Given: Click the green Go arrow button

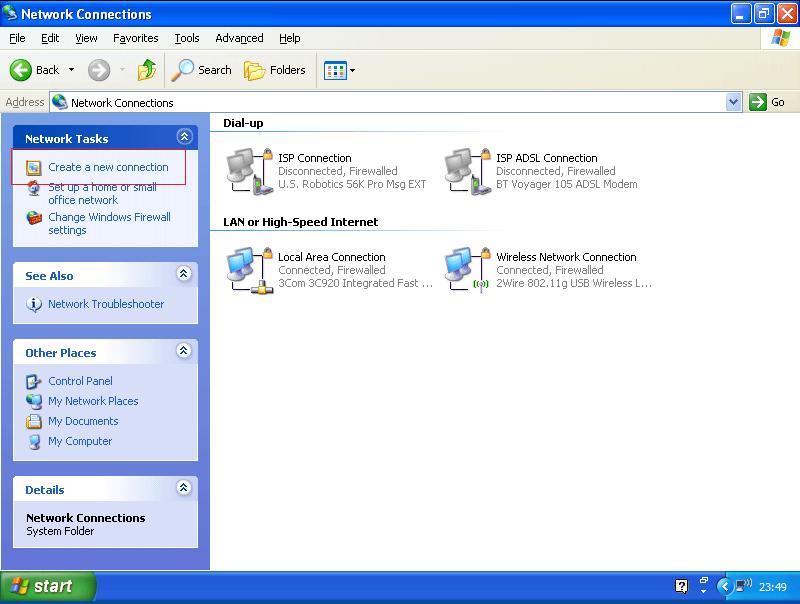Looking at the screenshot, I should pos(758,102).
